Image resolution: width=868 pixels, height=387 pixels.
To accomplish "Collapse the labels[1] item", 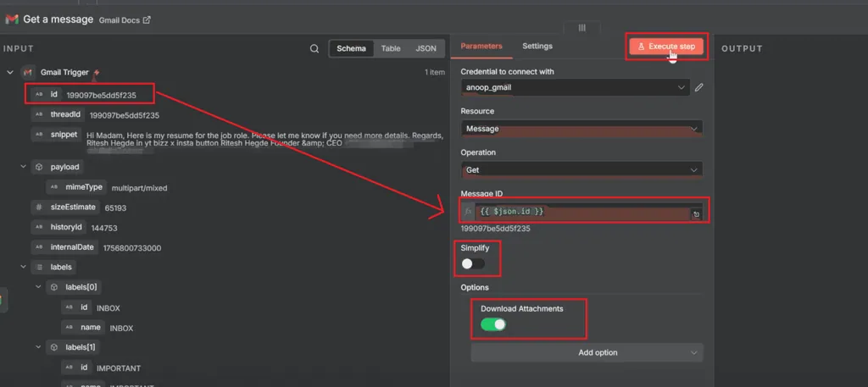I will coord(38,347).
